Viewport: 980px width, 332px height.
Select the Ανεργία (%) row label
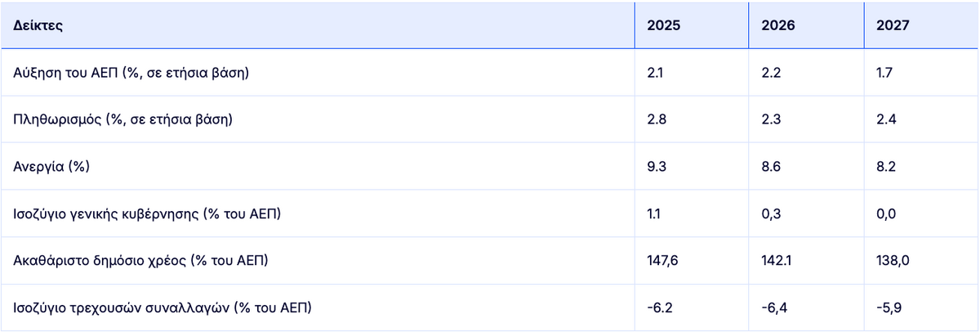coord(51,167)
